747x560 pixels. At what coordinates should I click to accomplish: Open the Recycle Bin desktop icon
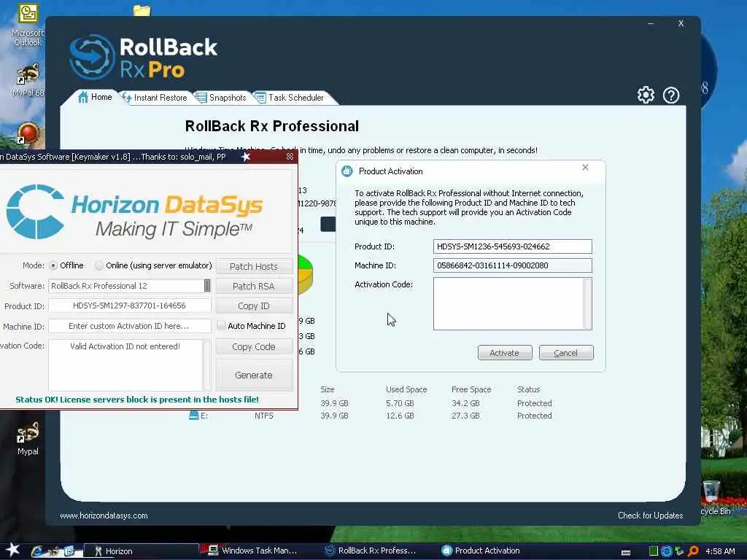[712, 497]
